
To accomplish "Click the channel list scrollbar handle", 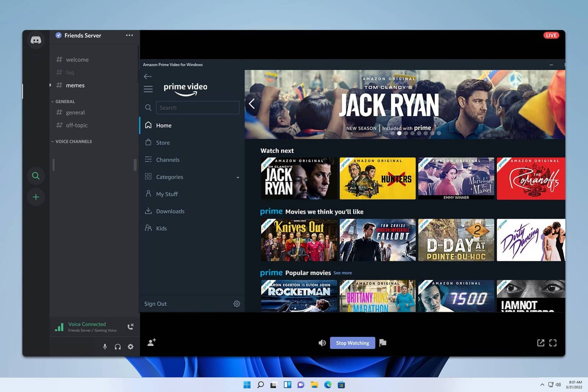I will point(135,165).
